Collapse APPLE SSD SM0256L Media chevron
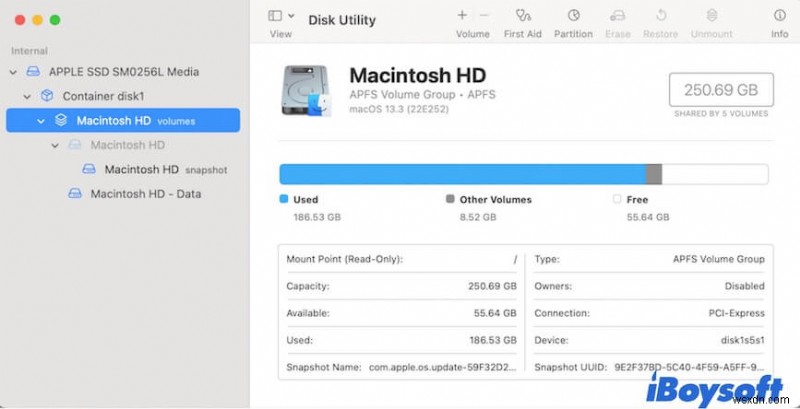Screen dimensions: 800x409 tap(13, 72)
